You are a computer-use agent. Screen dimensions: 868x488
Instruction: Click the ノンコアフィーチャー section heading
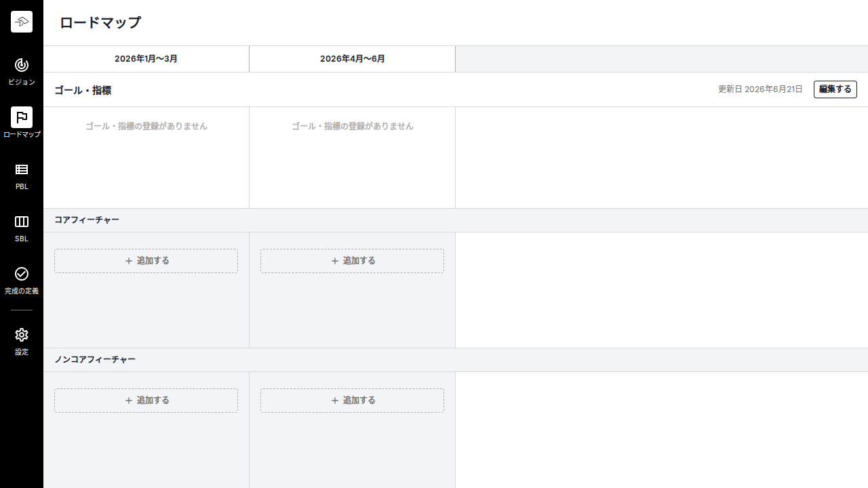pyautogui.click(x=95, y=360)
